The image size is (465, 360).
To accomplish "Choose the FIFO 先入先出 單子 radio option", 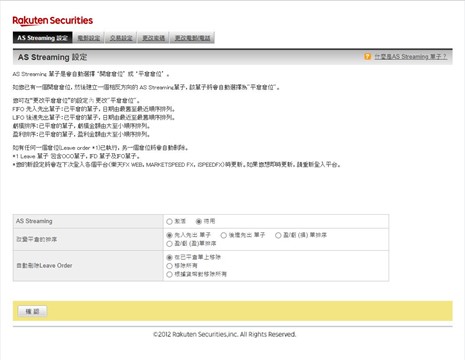I will (169, 235).
